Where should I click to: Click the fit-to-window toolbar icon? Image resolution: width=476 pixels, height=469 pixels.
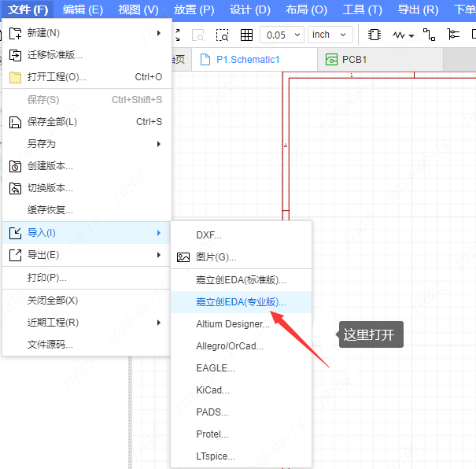178,35
